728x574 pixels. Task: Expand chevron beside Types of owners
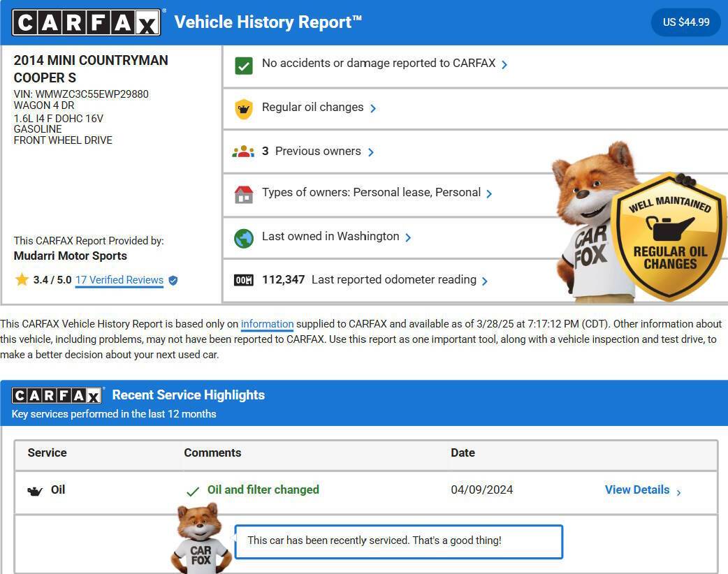coord(489,193)
